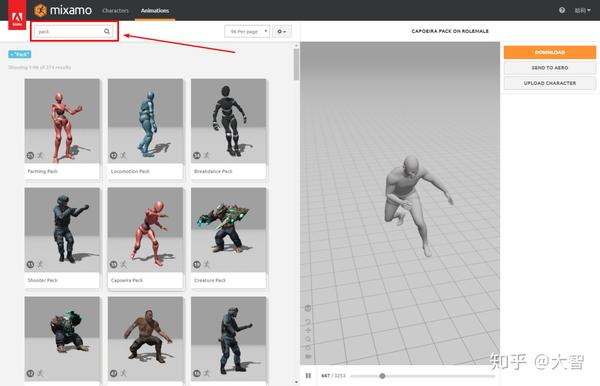Switch to the Characters tab
600x386 pixels.
click(x=115, y=11)
